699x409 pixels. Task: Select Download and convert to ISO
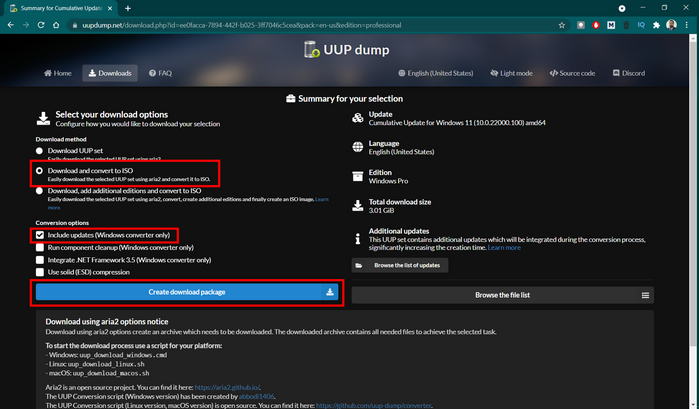(39, 171)
